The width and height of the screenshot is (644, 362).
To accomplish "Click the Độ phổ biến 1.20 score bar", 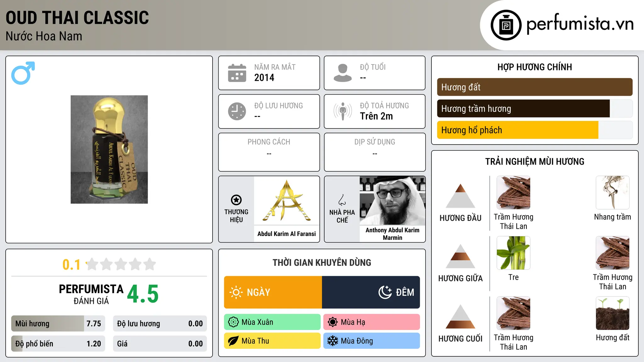I will (x=58, y=343).
